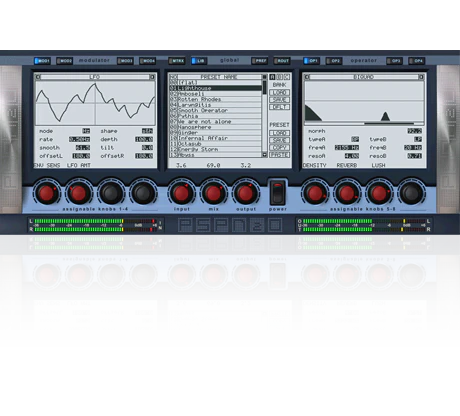Click the left arrow beside BIQUAD title
This screenshot has height=416, width=460.
click(x=307, y=77)
